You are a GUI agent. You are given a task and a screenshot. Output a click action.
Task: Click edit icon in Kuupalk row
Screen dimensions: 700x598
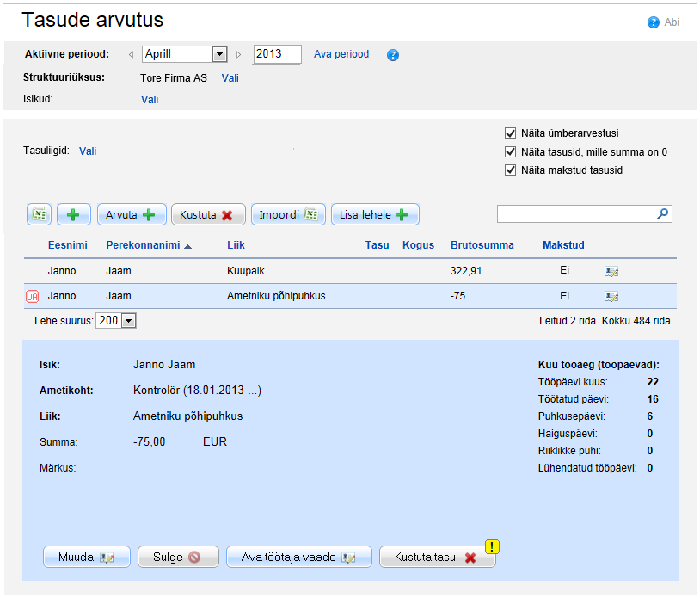[612, 271]
